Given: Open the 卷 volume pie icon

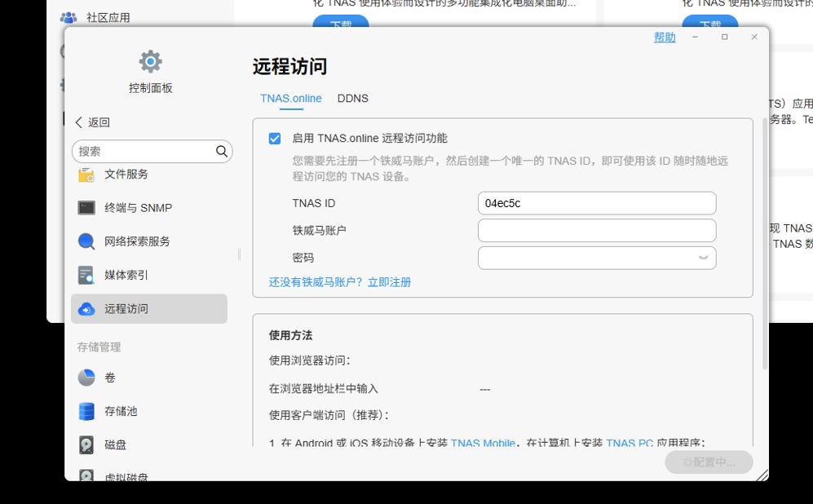Looking at the screenshot, I should point(86,378).
